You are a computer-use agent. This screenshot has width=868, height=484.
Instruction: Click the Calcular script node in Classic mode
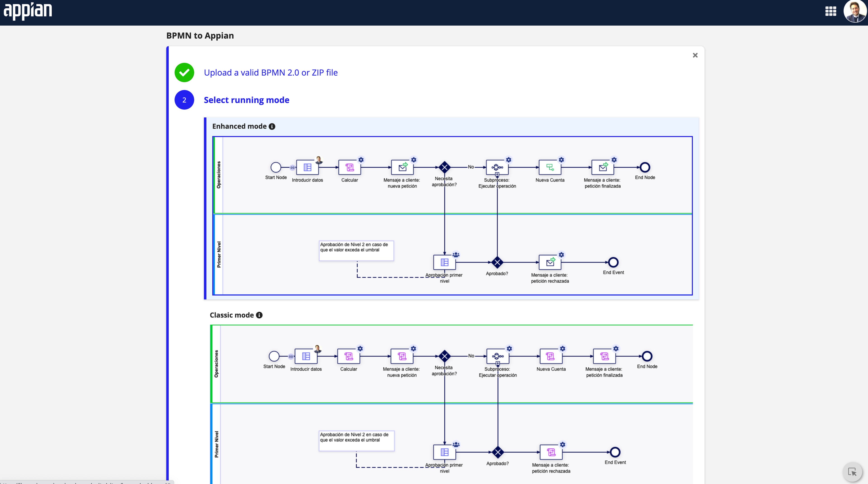pos(349,356)
